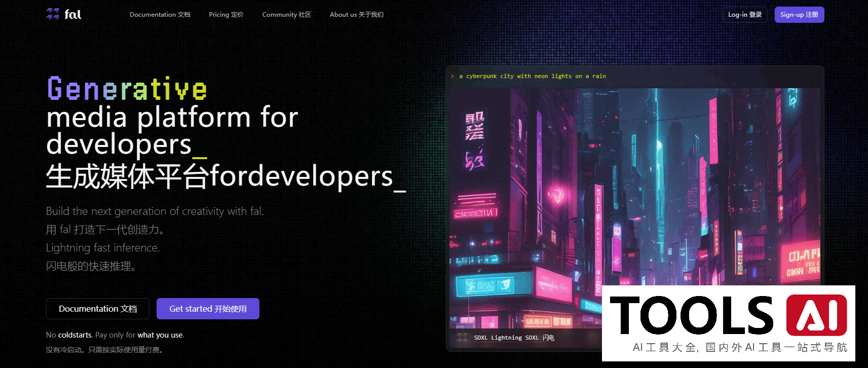
Task: Click the SDXL Lightning model link
Action: click(x=514, y=338)
